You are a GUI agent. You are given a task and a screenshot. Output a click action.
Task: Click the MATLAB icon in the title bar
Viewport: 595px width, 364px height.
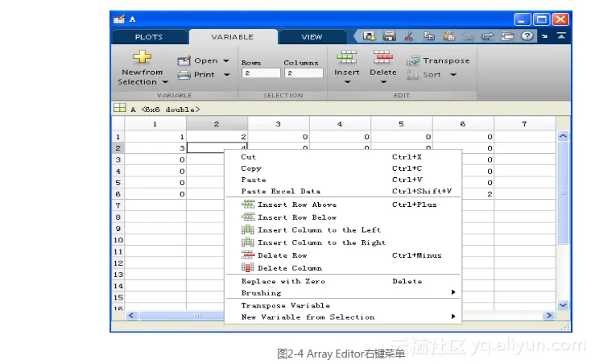pos(119,19)
